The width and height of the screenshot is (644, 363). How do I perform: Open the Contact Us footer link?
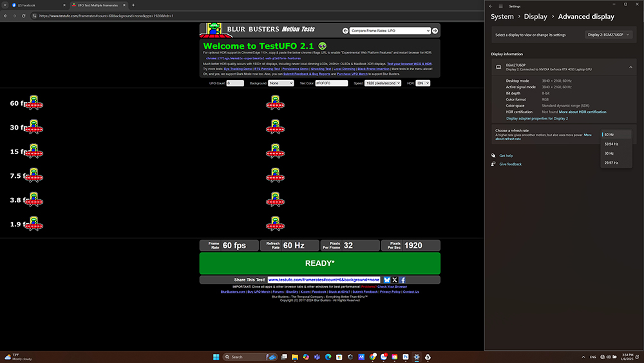[x=411, y=292]
